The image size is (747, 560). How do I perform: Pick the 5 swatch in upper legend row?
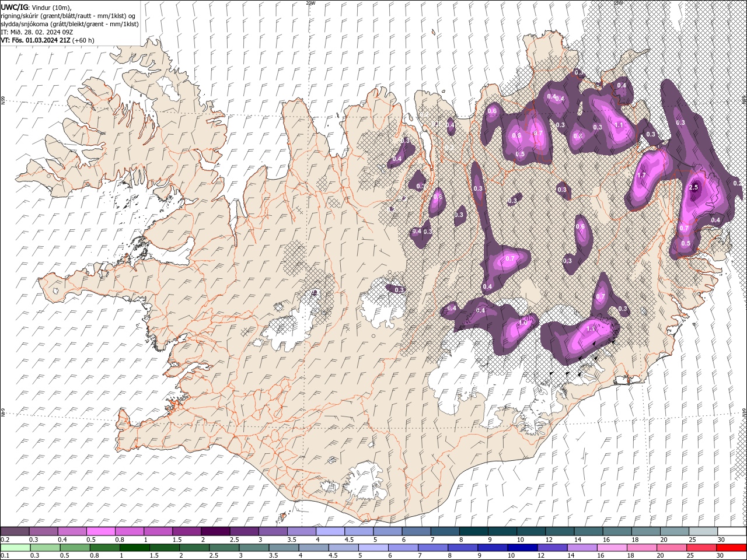click(388, 531)
